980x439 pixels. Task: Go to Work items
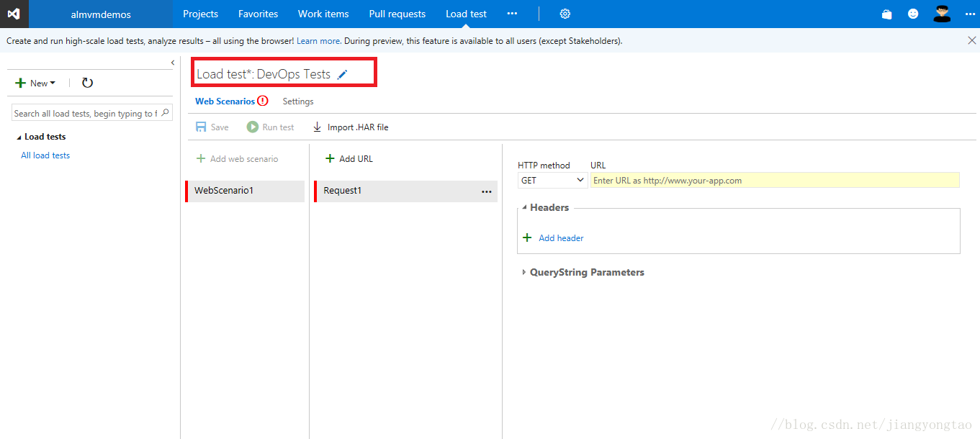(x=323, y=14)
